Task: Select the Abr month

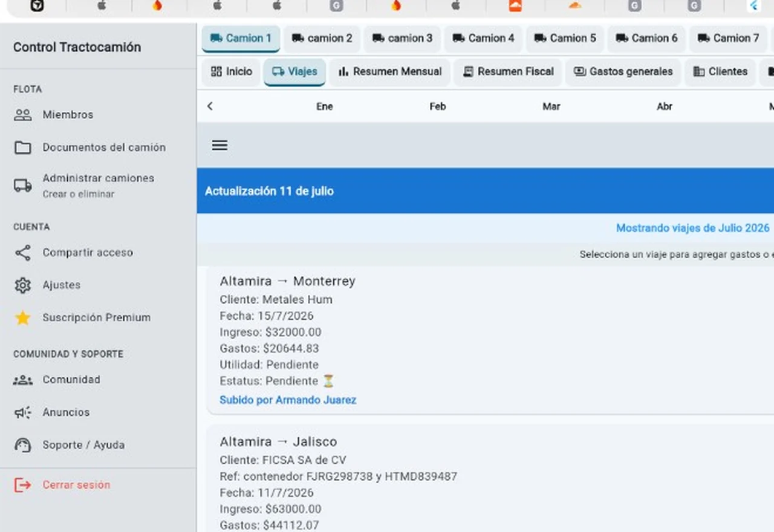Action: tap(665, 106)
